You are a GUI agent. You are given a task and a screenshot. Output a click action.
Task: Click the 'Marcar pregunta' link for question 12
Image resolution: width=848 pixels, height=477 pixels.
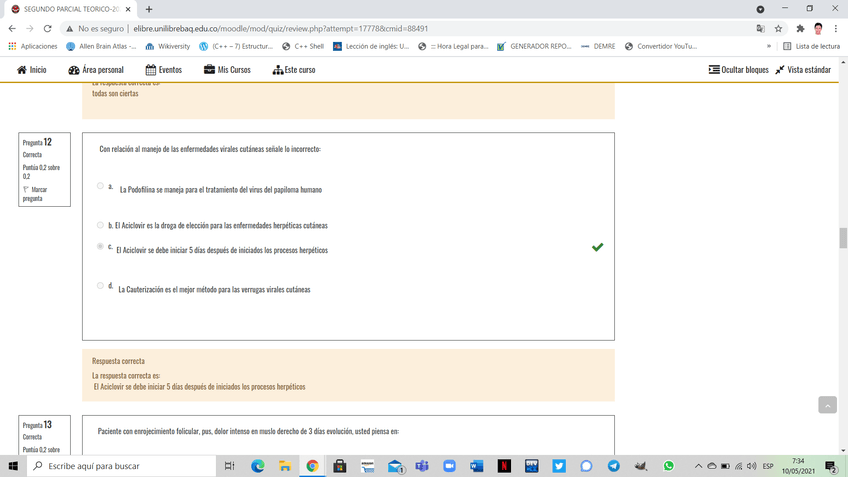(x=35, y=194)
